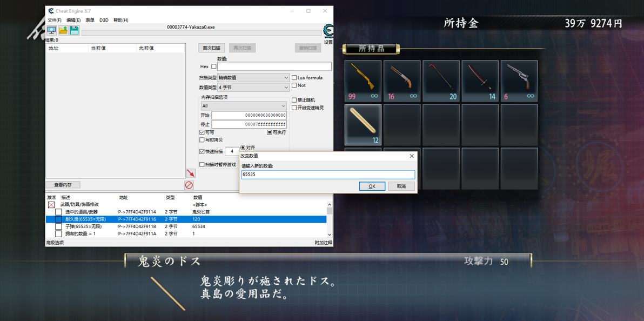The image size is (644, 321).
Task: Open Cheat Engine logo settings icon
Action: coord(328,31)
